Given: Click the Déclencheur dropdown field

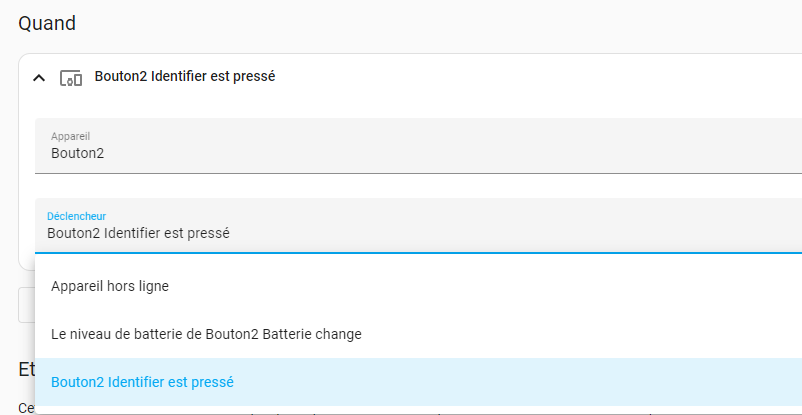Looking at the screenshot, I should [400, 226].
